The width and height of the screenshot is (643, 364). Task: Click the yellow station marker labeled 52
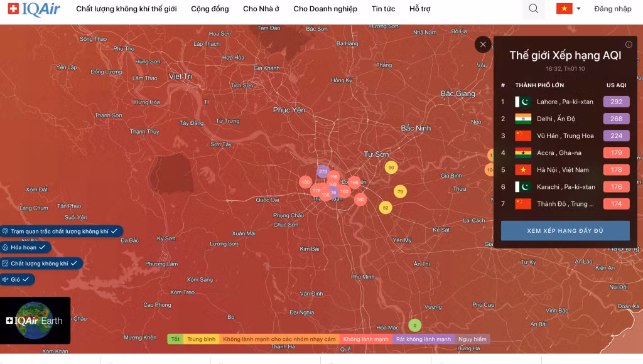point(386,207)
